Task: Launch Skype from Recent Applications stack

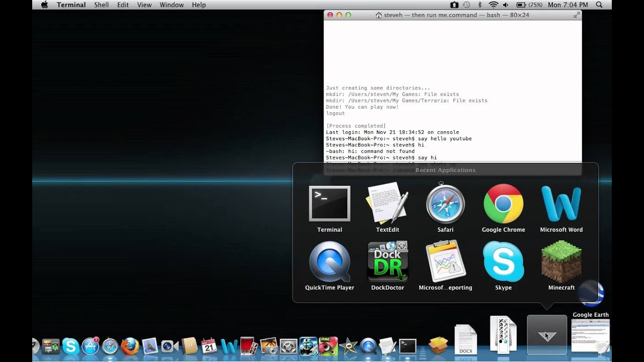Action: pyautogui.click(x=503, y=261)
